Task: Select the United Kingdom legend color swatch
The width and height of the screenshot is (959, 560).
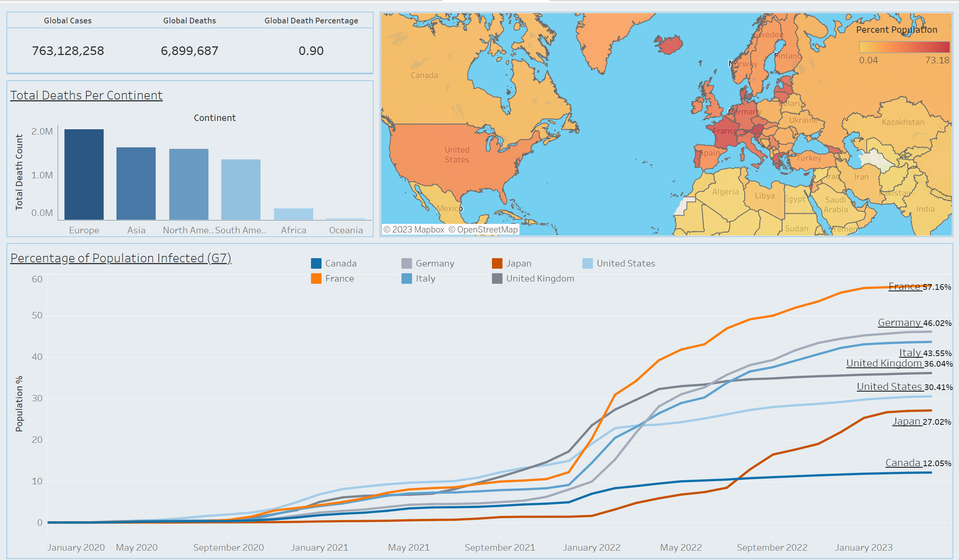Action: click(497, 278)
